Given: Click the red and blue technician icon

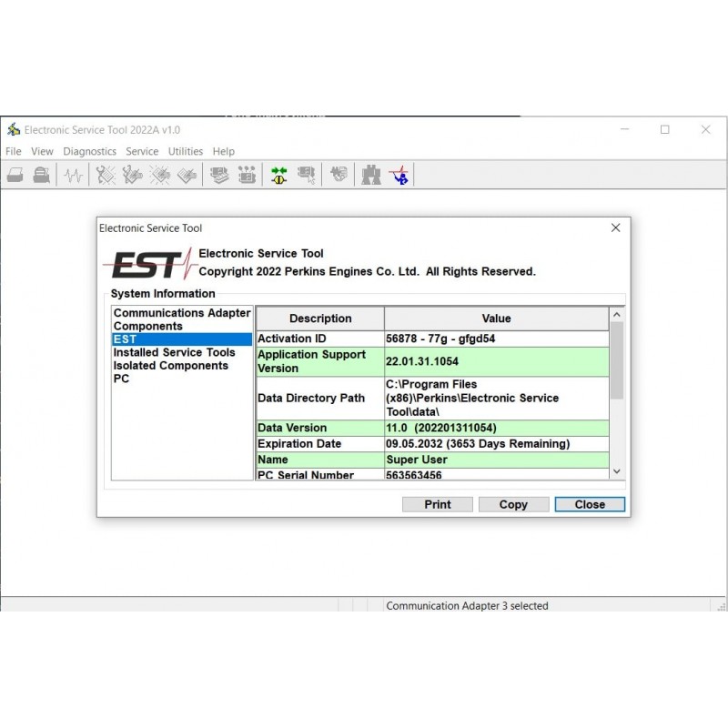Looking at the screenshot, I should [x=399, y=175].
